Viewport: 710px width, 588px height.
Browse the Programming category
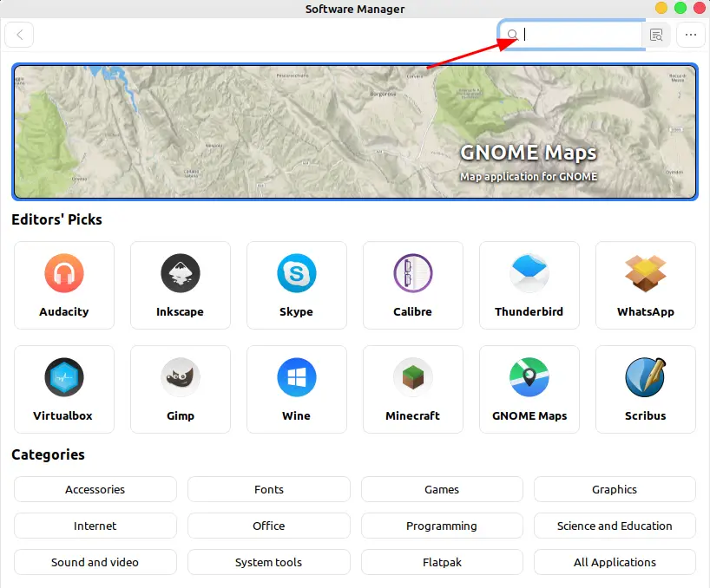click(x=442, y=526)
